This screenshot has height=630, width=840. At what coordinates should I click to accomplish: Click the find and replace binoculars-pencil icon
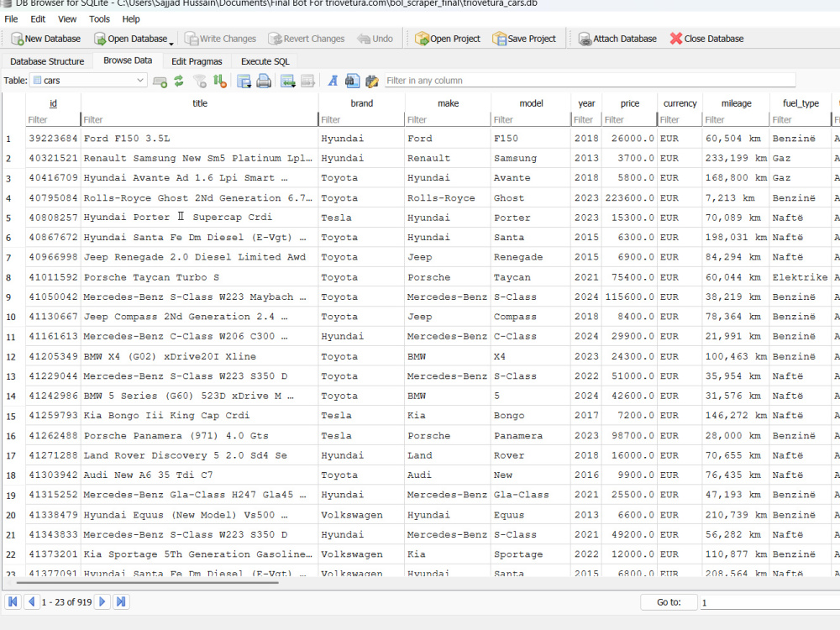(x=372, y=81)
